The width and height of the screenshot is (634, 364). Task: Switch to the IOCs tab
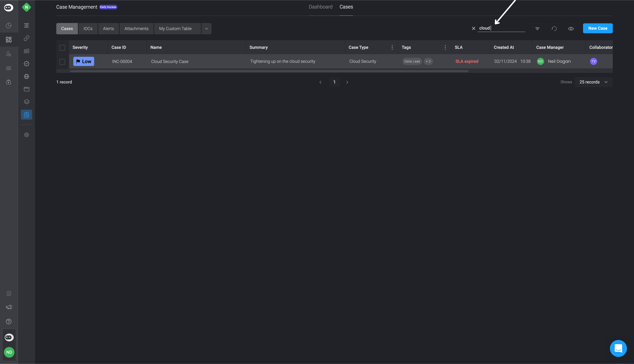pyautogui.click(x=88, y=28)
